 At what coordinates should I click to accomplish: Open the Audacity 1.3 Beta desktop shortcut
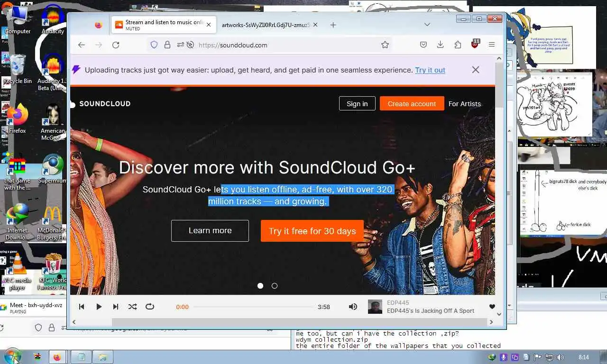tap(53, 72)
